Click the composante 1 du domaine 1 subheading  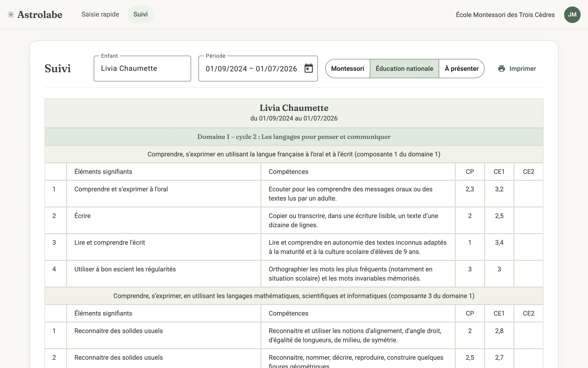(x=294, y=154)
